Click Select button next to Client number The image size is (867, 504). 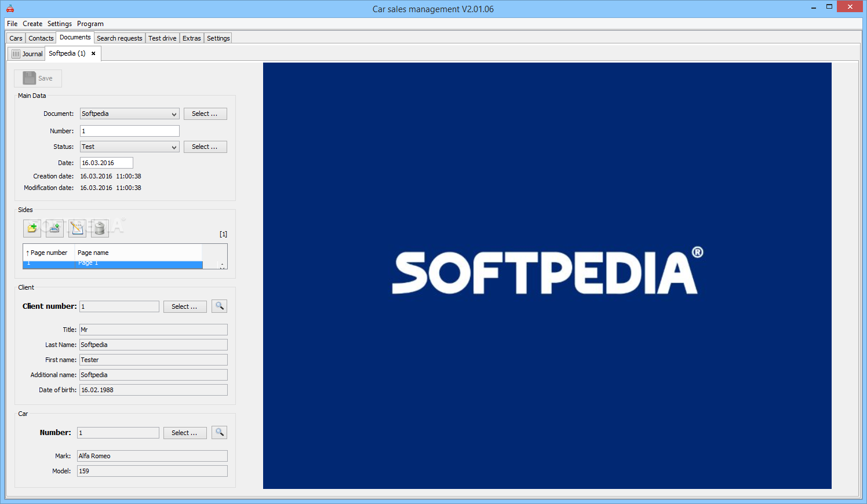click(x=185, y=306)
